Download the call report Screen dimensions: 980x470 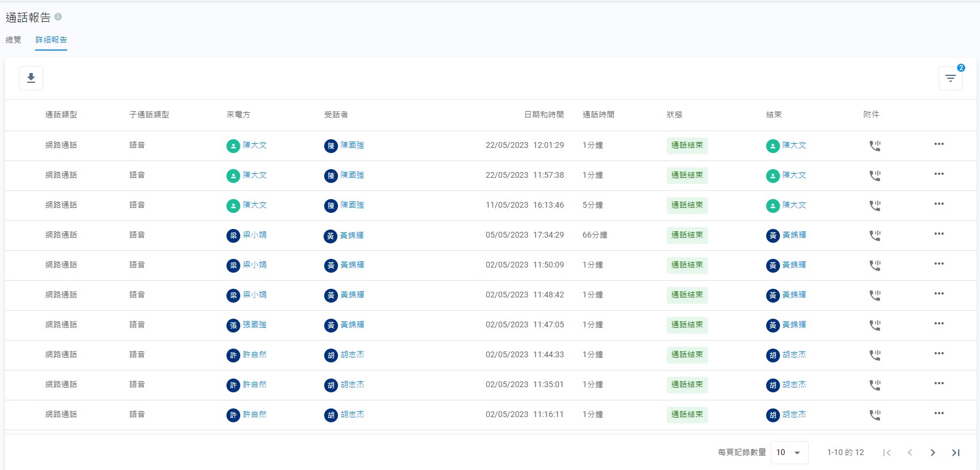(31, 78)
